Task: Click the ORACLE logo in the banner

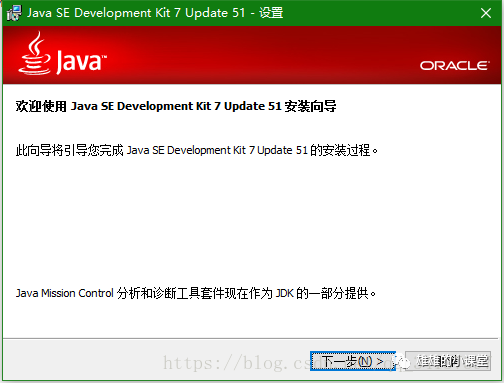Action: (455, 66)
